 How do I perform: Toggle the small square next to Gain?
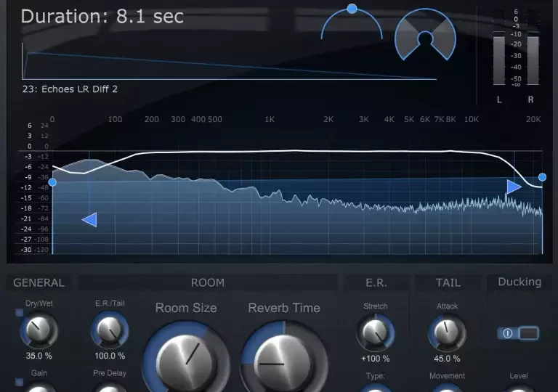point(19,382)
